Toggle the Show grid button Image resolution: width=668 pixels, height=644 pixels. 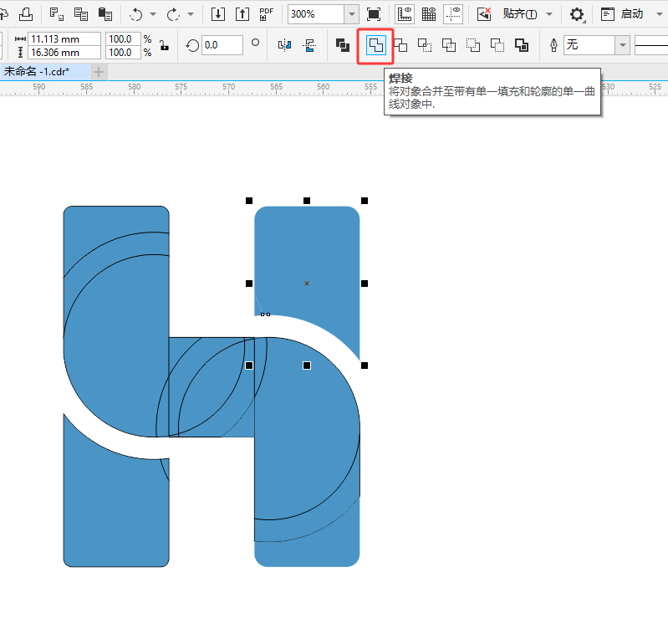click(x=429, y=14)
